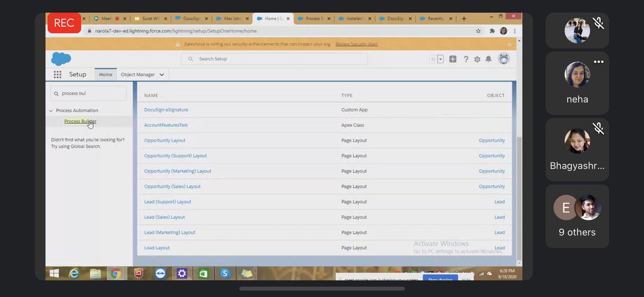Viewport: 644px width, 297px height.
Task: Open a new Chrome tab
Action: (464, 19)
